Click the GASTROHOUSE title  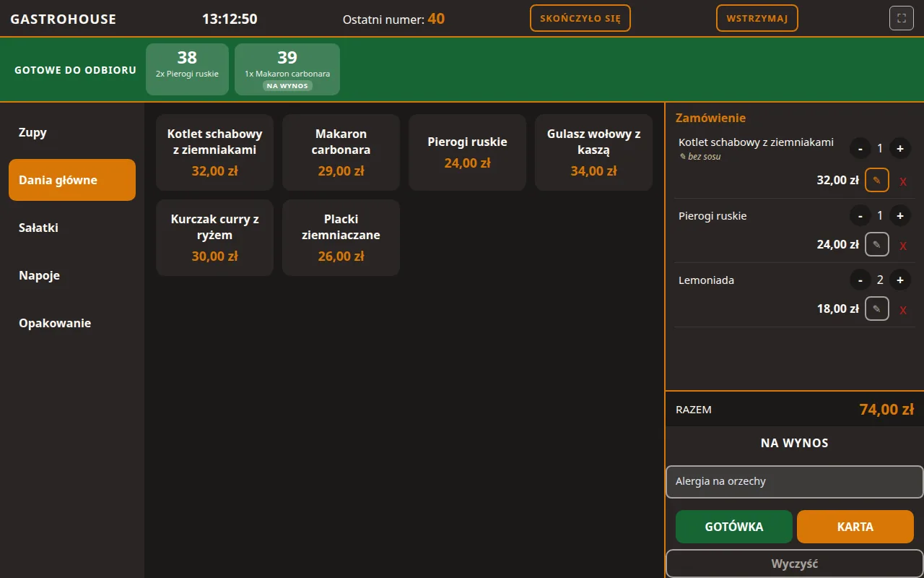(64, 19)
